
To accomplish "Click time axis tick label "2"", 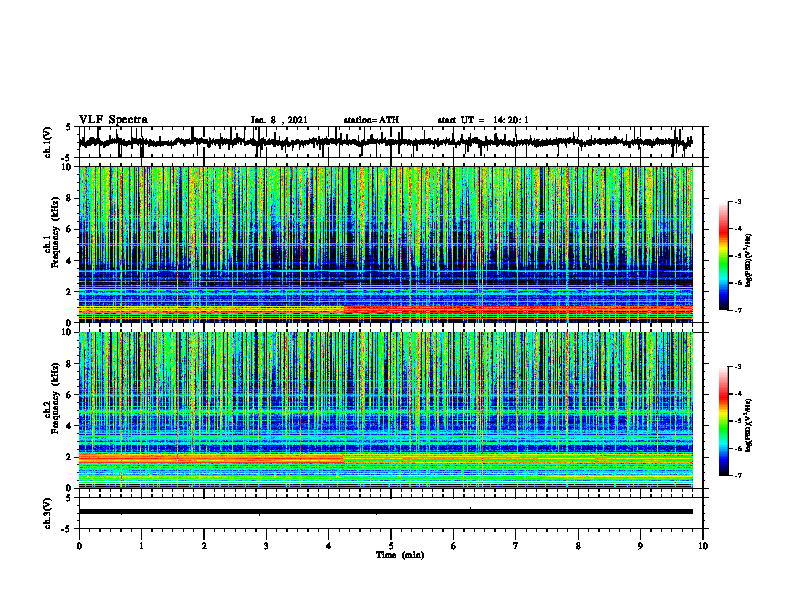I will [x=204, y=546].
